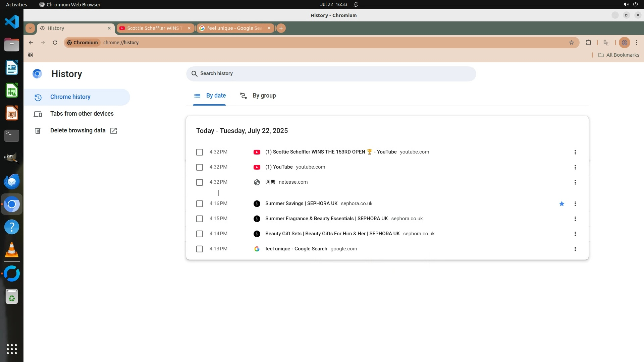
Task: Expand the tab search dropdown arrow
Action: 30,28
